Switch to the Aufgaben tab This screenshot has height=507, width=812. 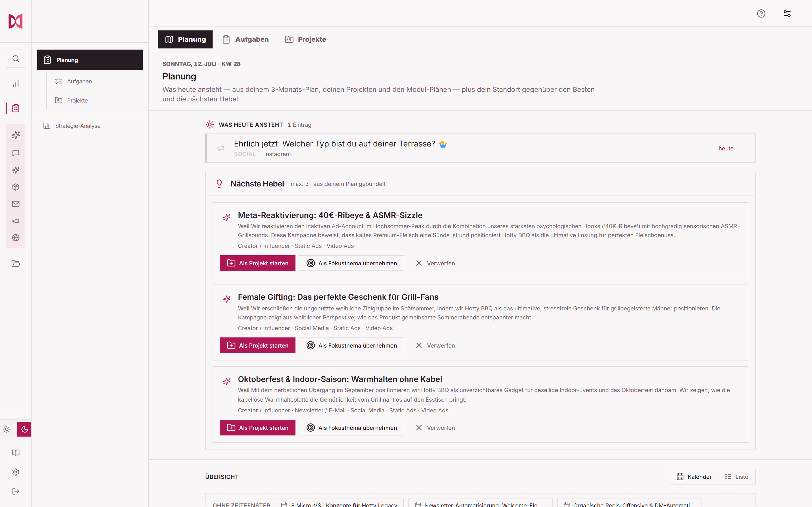[246, 39]
